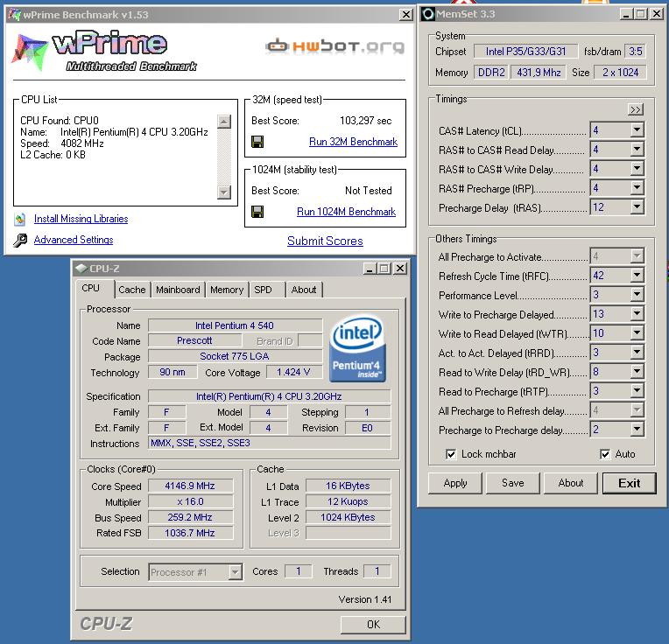The image size is (669, 644).
Task: Open the About tab in CPU-Z
Action: coord(304,290)
